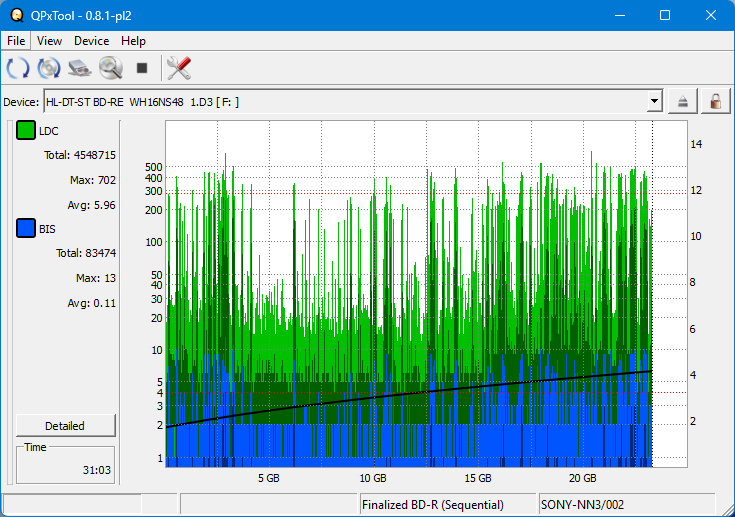The height and width of the screenshot is (517, 735).
Task: Click the 10 GB axis label
Action: pyautogui.click(x=373, y=478)
